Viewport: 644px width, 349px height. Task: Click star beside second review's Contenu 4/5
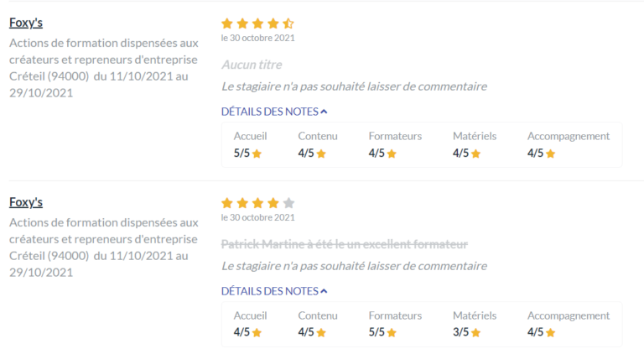click(x=321, y=332)
